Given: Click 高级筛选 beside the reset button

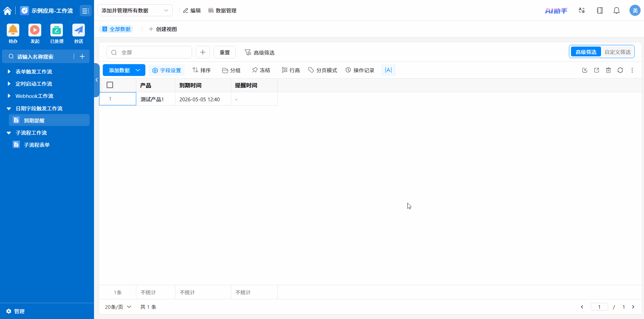Looking at the screenshot, I should pos(259,52).
